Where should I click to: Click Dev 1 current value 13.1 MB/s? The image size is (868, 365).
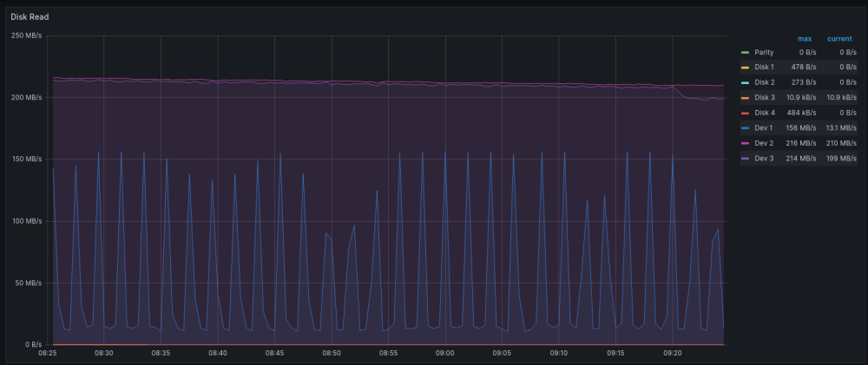(840, 128)
